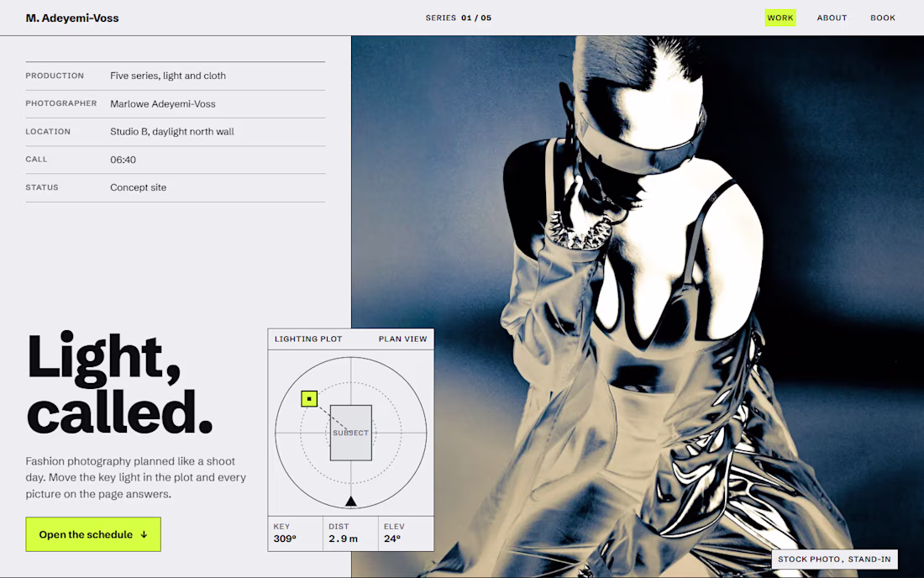Click the SUBJECT rectangle in lighting plot
The width and height of the screenshot is (924, 578).
pyautogui.click(x=350, y=433)
